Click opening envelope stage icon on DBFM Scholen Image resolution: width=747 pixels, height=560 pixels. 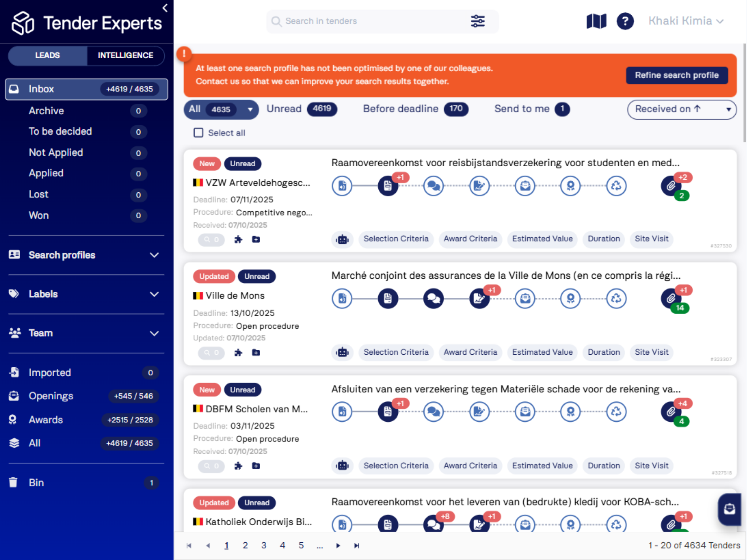(525, 412)
